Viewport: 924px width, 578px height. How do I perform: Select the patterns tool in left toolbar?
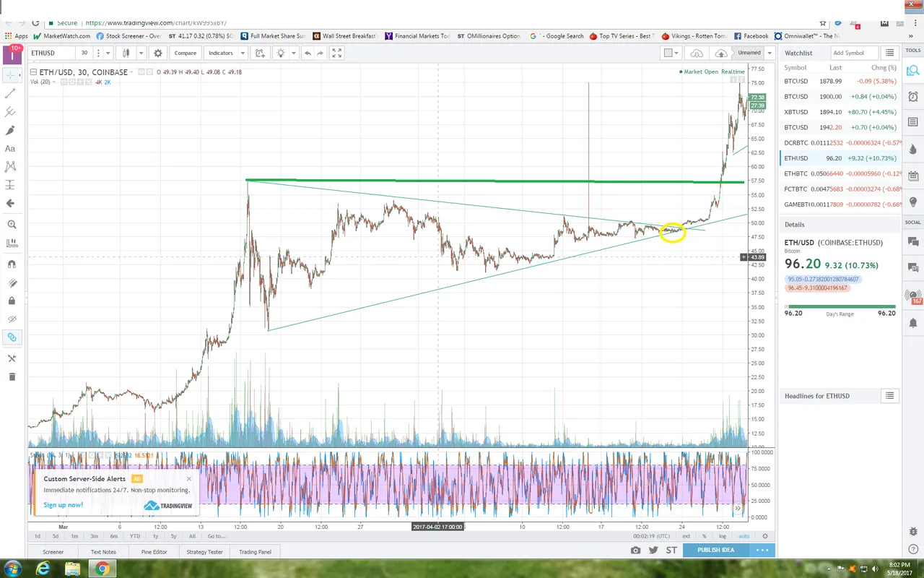tap(10, 167)
